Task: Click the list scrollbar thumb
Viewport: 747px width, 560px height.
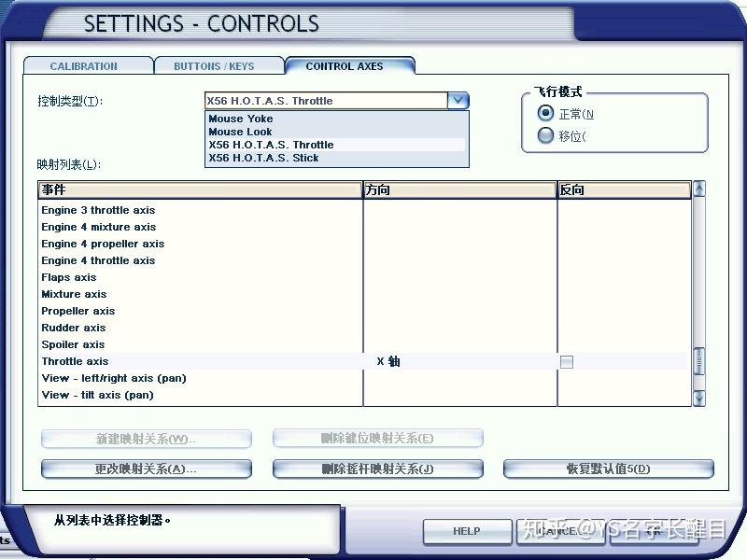Action: 698,362
